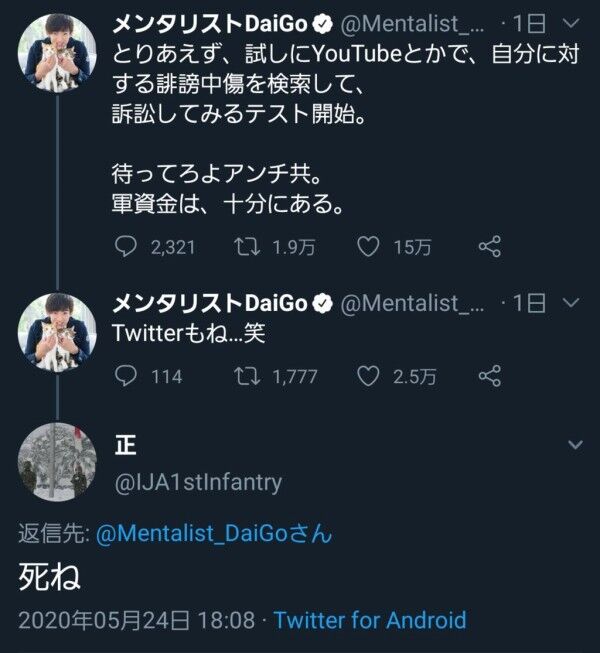600x653 pixels.
Task: Open the options chevron on 正's reply
Action: [575, 444]
